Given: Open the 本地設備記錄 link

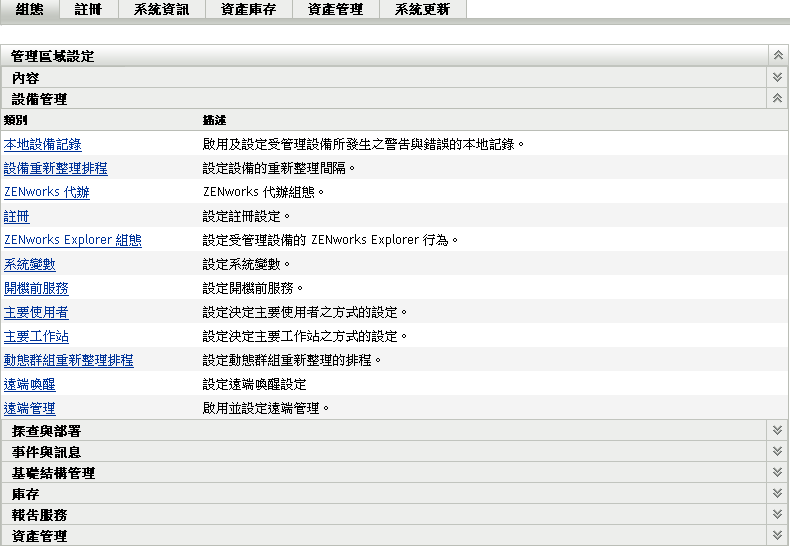Looking at the screenshot, I should coord(43,145).
